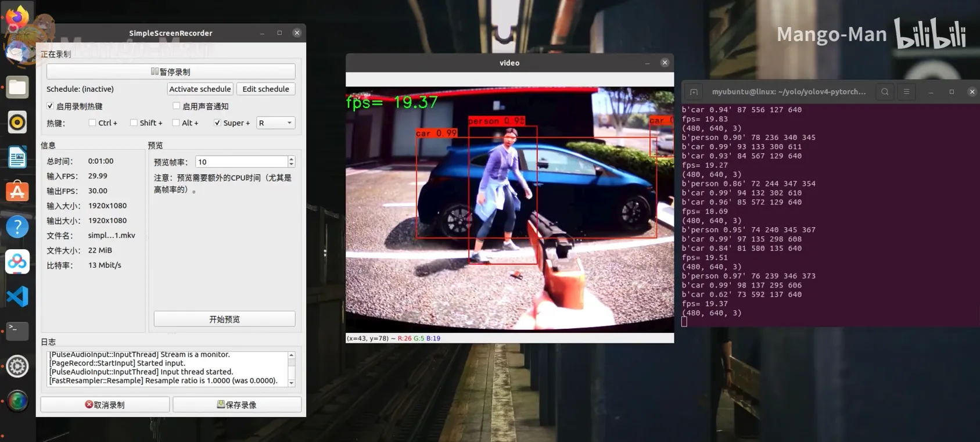Click the log scrollbar down arrow
The height and width of the screenshot is (442, 980).
[x=292, y=383]
